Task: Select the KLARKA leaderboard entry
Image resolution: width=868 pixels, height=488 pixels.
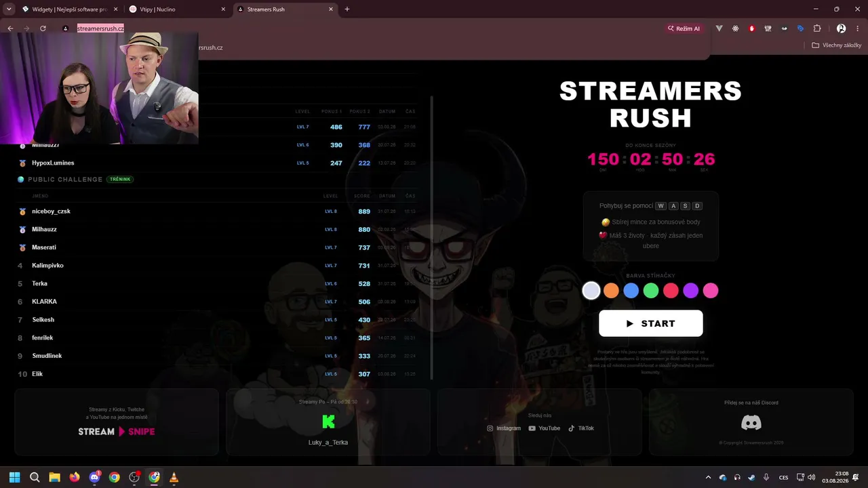Action: (217, 302)
